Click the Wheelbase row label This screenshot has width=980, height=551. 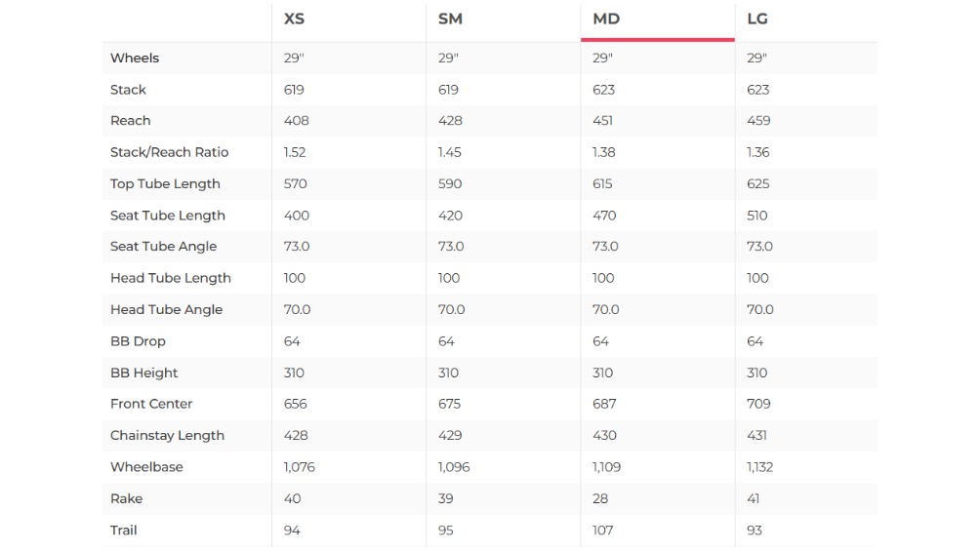pos(146,467)
